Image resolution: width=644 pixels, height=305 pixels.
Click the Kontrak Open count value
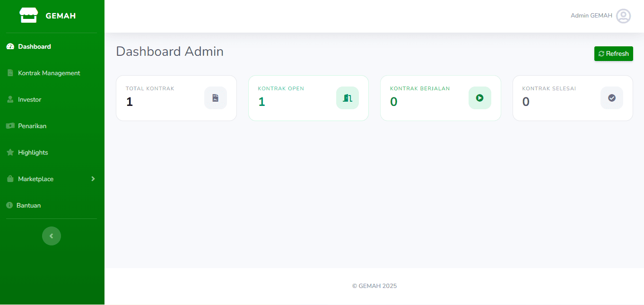click(x=261, y=102)
